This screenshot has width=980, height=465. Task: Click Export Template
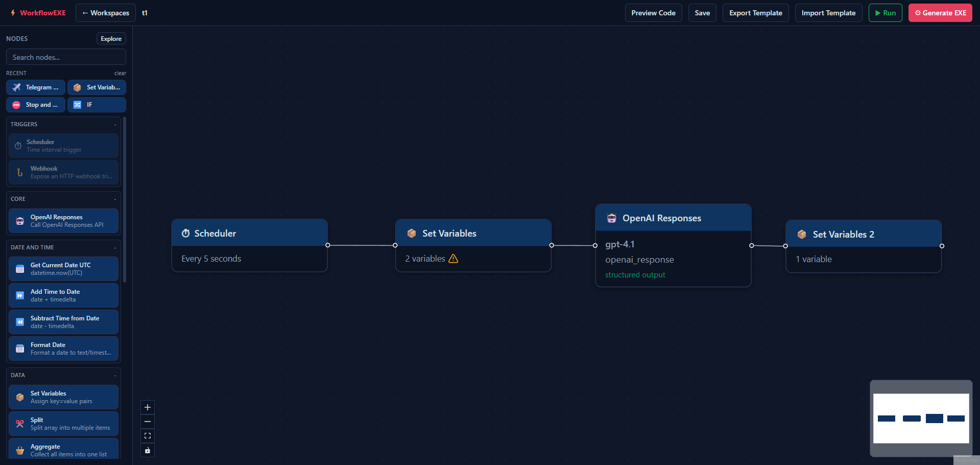point(755,13)
